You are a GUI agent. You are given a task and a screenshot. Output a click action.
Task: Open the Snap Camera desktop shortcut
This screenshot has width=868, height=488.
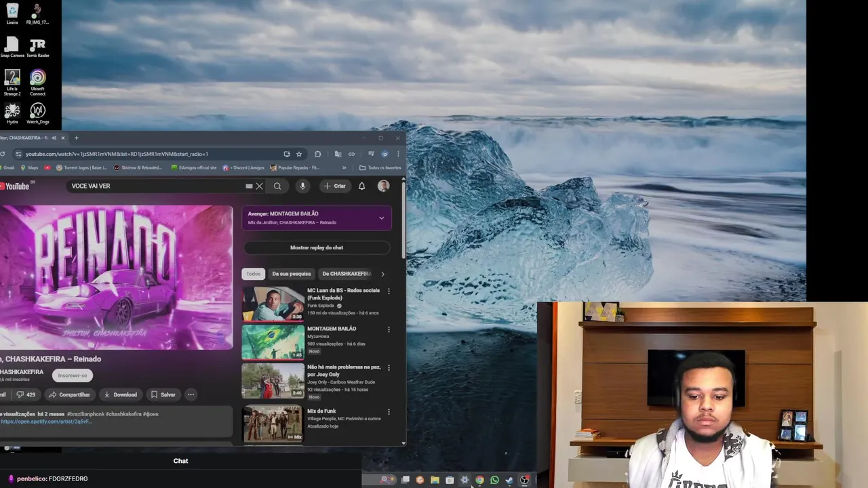coord(12,47)
